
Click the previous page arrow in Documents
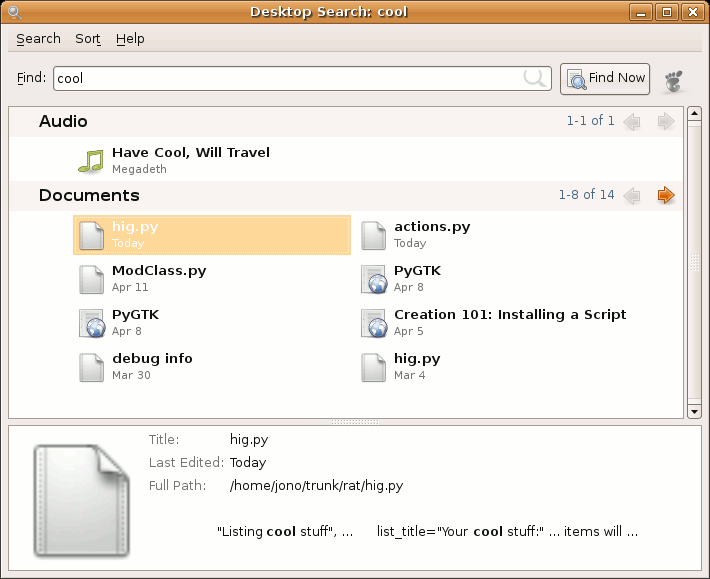[x=632, y=195]
